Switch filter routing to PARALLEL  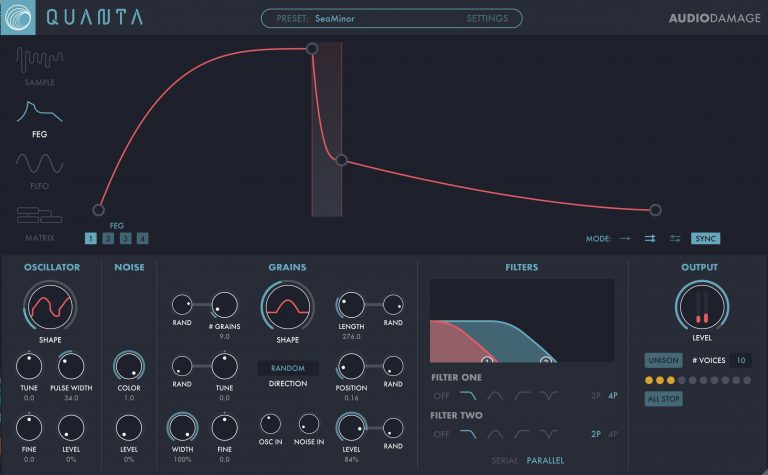(545, 461)
